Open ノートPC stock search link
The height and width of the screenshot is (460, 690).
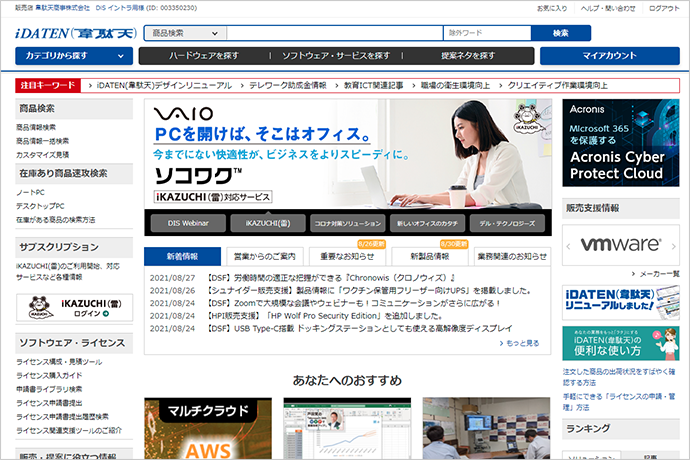(x=30, y=192)
